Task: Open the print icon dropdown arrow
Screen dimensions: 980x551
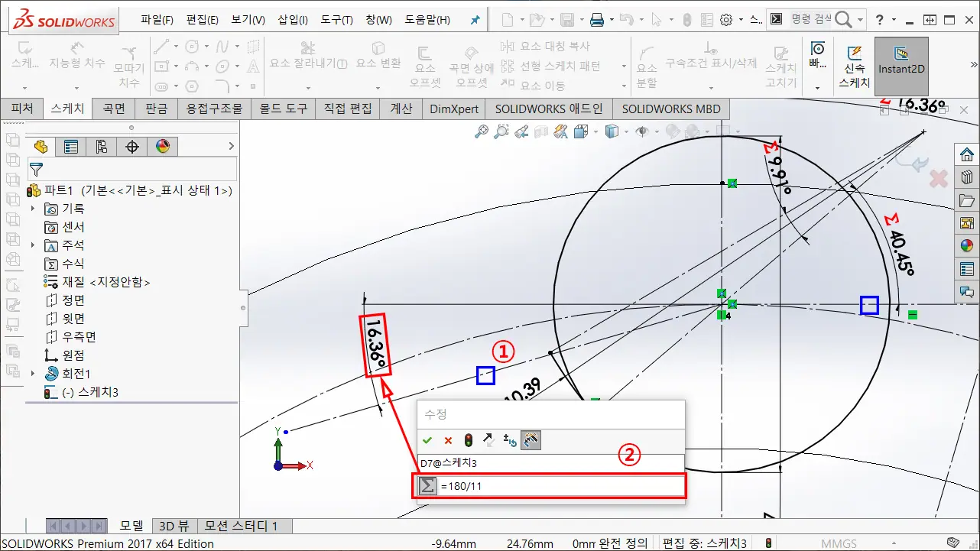Action: (610, 21)
